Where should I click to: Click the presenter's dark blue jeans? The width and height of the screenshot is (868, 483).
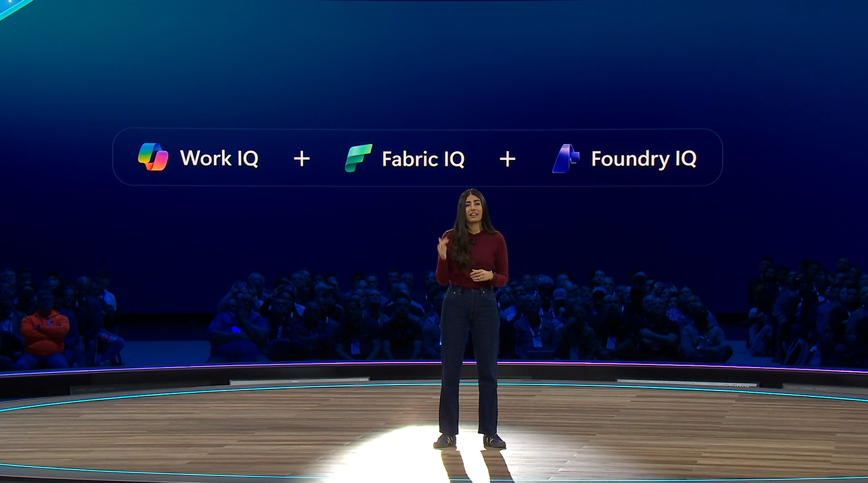469,351
